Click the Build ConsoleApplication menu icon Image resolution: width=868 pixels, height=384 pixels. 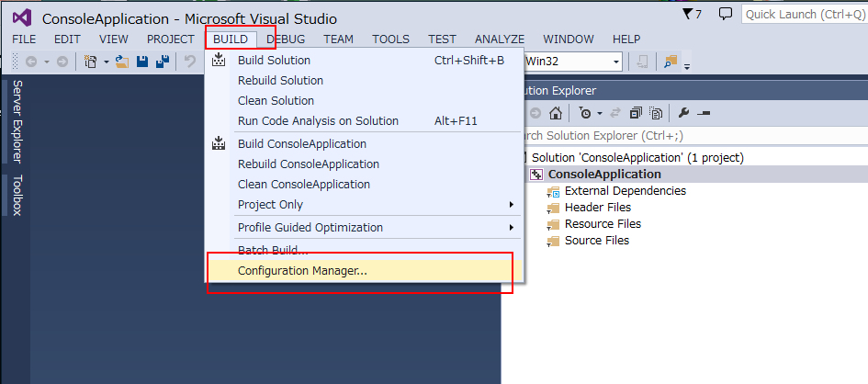(219, 143)
